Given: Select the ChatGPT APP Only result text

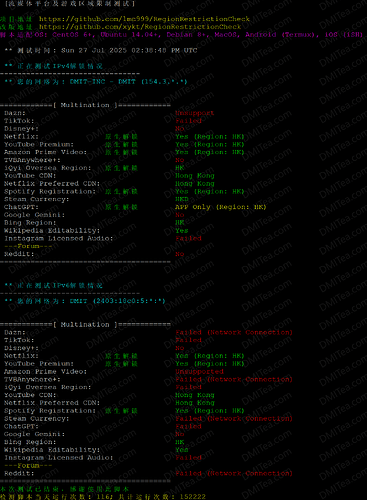Looking at the screenshot, I should [x=221, y=207].
